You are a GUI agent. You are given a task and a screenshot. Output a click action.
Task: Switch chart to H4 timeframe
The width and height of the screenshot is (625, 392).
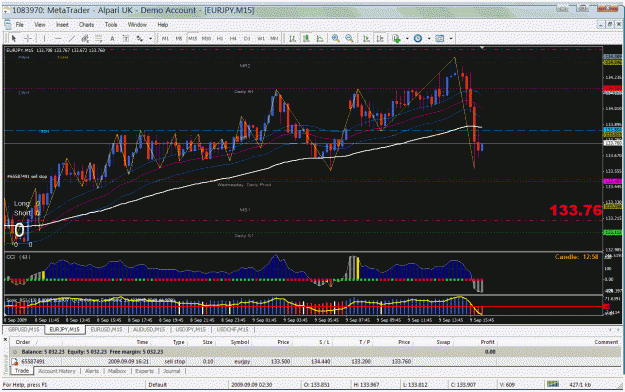[233, 38]
